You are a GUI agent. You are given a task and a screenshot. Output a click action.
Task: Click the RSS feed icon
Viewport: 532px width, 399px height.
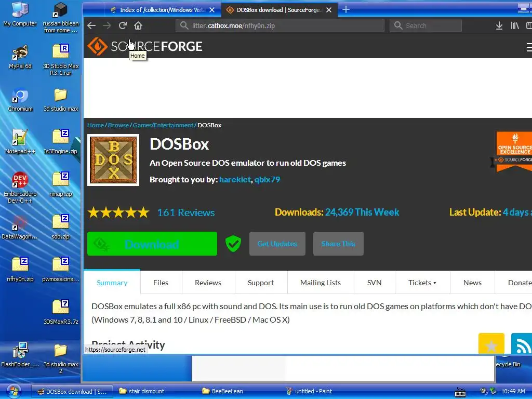[522, 343]
